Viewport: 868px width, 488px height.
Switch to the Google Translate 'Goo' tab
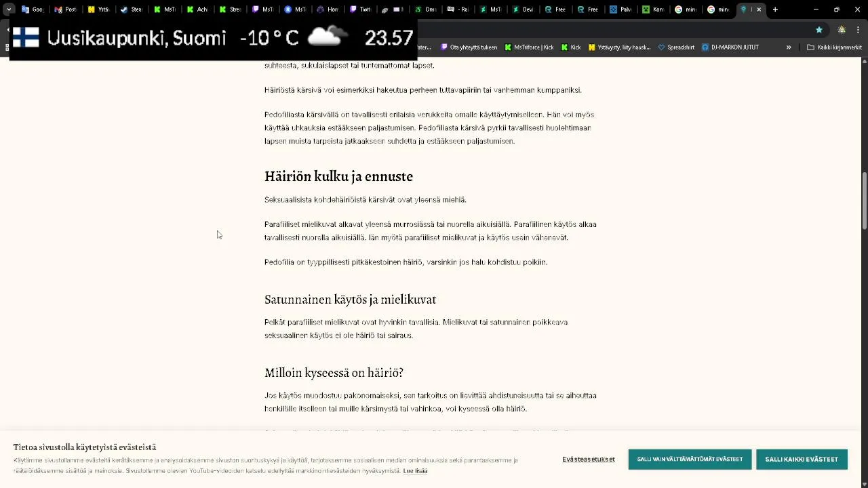point(33,9)
